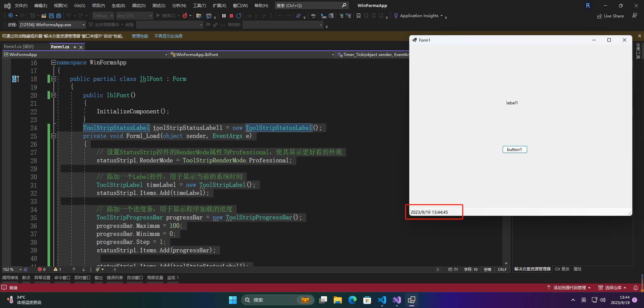The height and width of the screenshot is (308, 644).
Task: Click button1 in the Form1 window
Action: click(514, 150)
